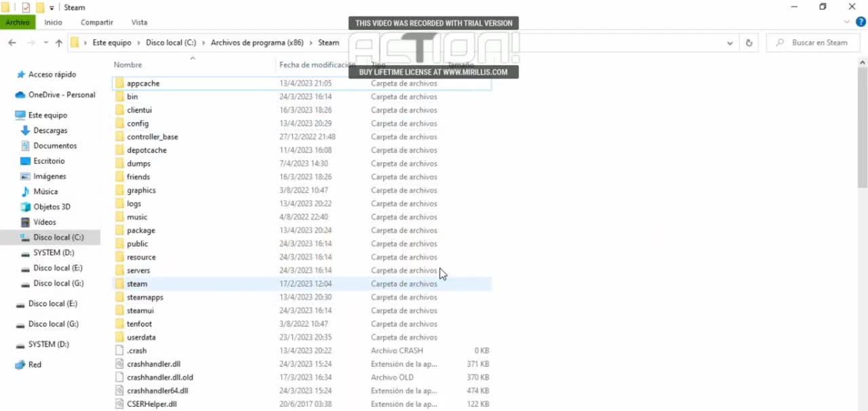Toggle selection of the bin folder
The width and height of the screenshot is (868, 411).
click(132, 96)
